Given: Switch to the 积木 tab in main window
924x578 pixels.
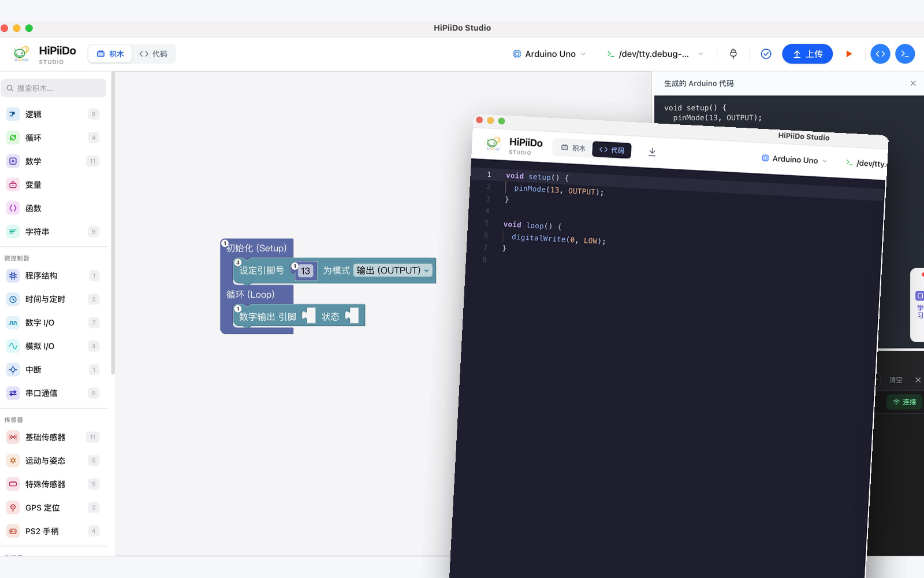Looking at the screenshot, I should [110, 54].
